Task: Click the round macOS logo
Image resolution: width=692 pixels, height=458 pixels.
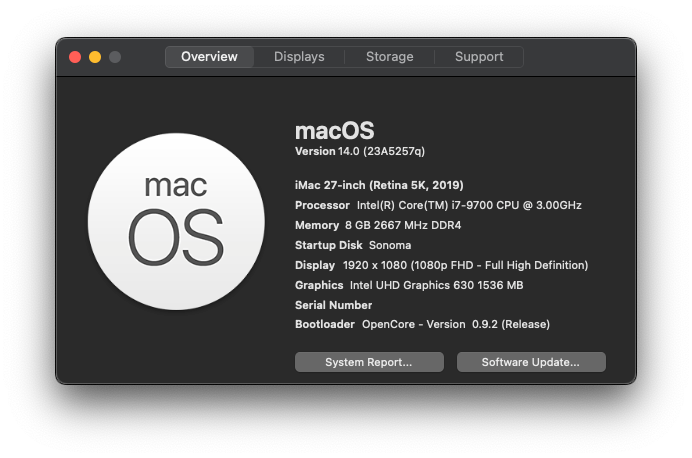Action: (x=176, y=221)
